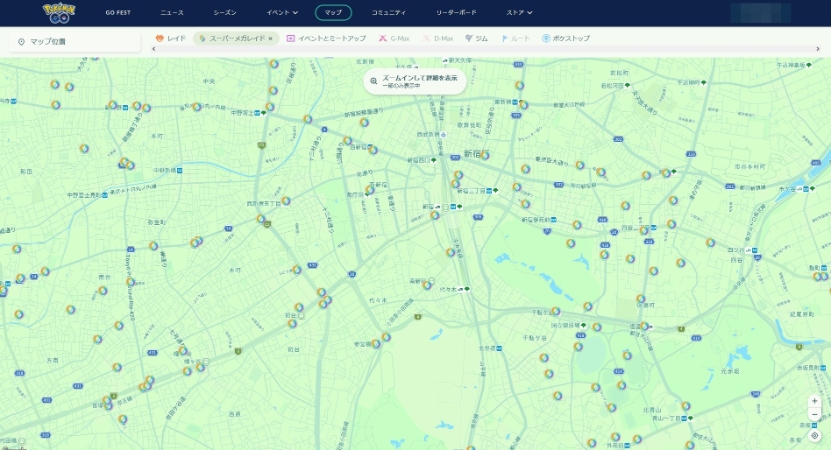Screen dimensions: 831x450
Task: Select the raid marker below 初台 station label
Action: 292,323
